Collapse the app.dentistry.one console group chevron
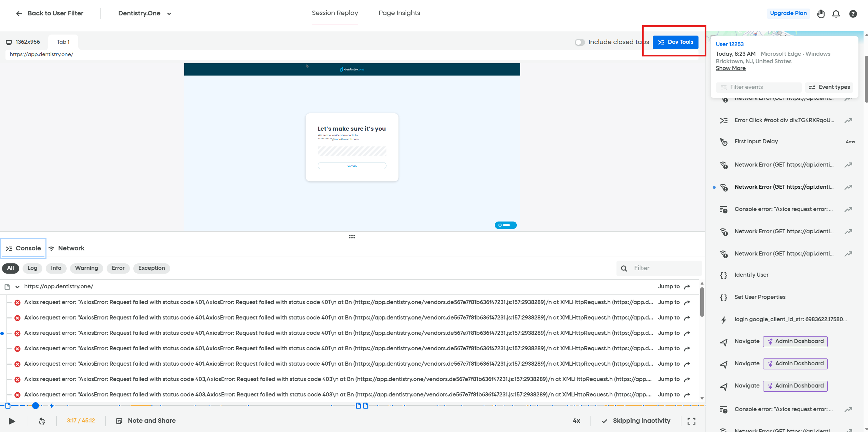The image size is (868, 432). tap(18, 287)
